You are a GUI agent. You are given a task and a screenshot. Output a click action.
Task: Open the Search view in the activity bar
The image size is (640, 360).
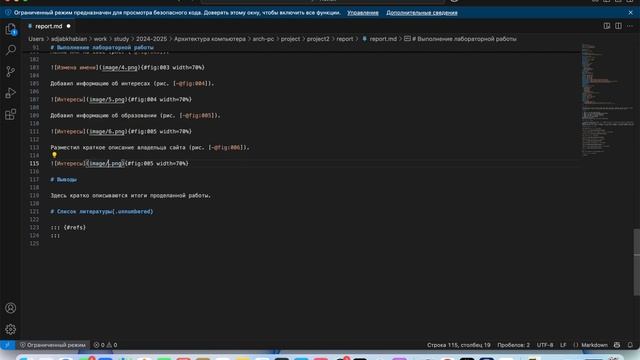tap(11, 50)
